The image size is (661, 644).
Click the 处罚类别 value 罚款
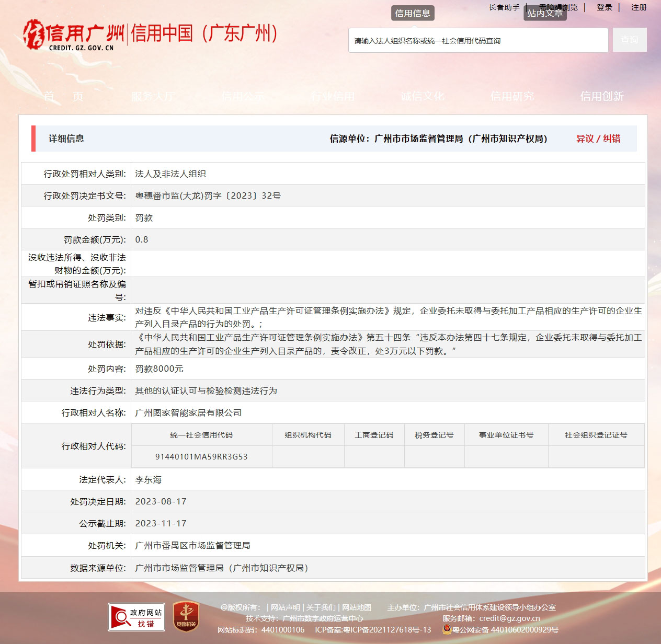click(x=144, y=217)
